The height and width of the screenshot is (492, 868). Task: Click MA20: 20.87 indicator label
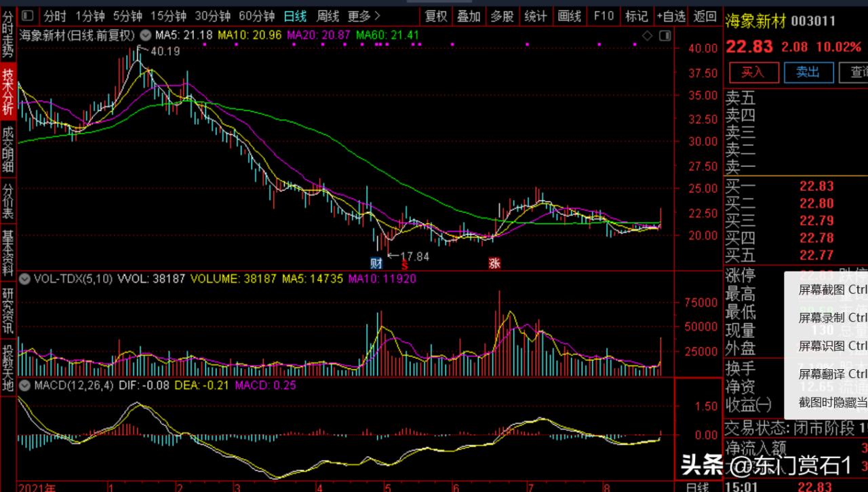319,35
